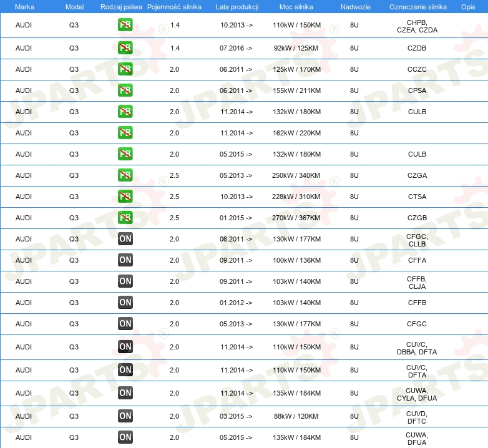Click the power value 270kW / 367KM
488x448 pixels.
[x=296, y=218]
